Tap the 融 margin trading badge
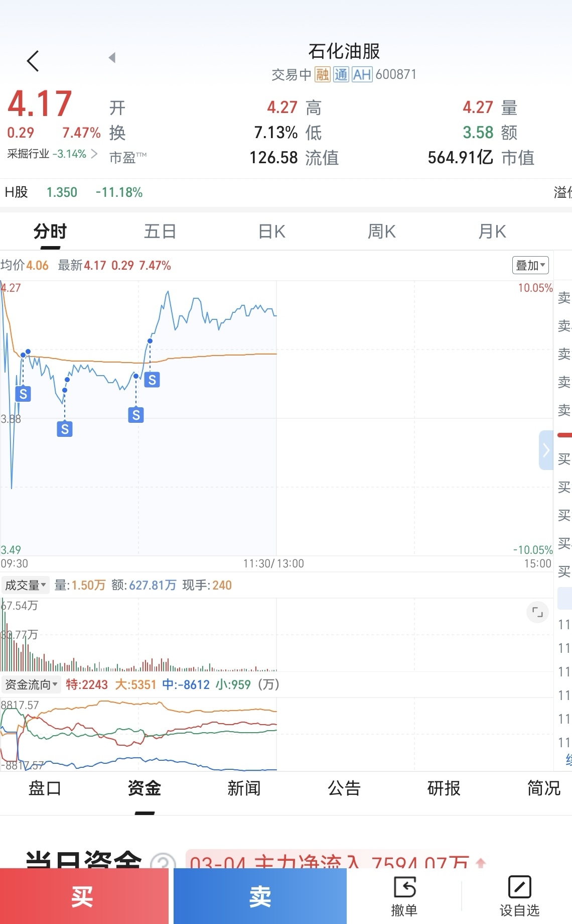 322,75
